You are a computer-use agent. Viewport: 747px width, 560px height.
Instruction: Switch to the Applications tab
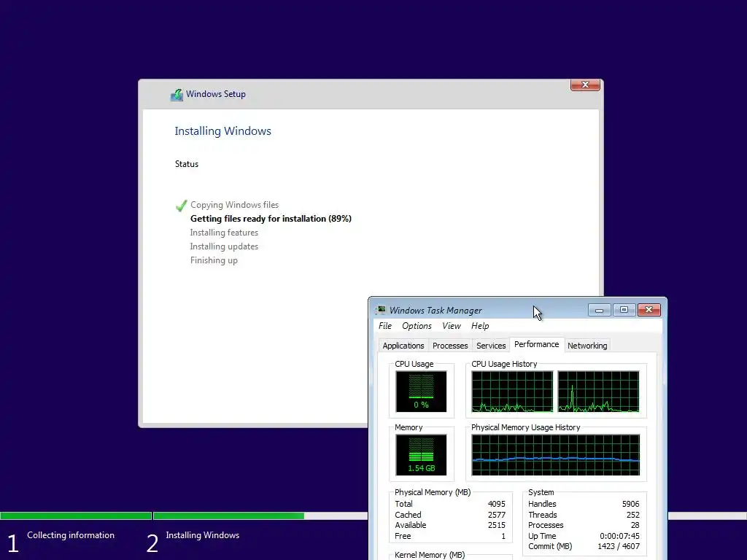tap(403, 346)
